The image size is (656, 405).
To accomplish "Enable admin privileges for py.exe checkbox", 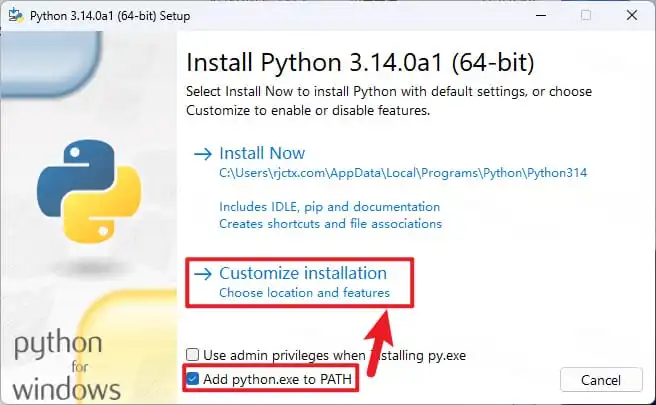I will point(192,355).
